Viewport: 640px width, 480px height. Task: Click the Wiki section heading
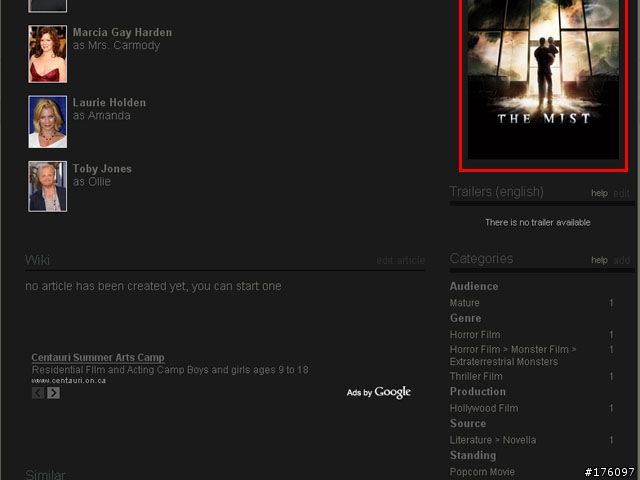point(38,260)
